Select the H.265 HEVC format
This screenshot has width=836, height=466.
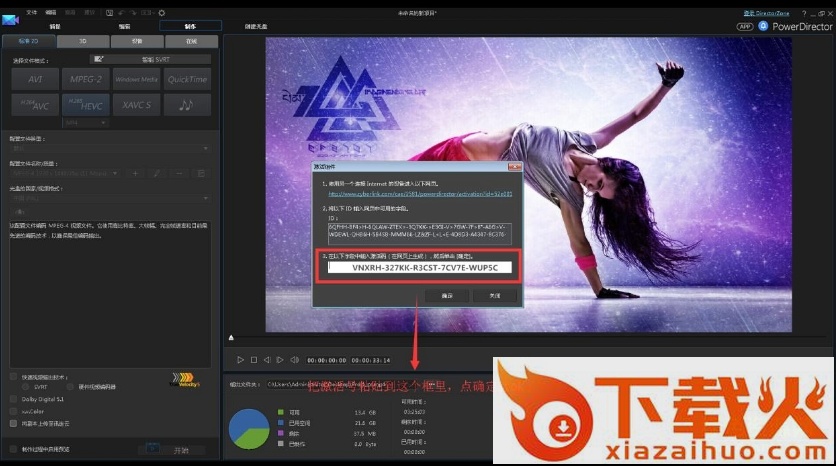pos(86,104)
